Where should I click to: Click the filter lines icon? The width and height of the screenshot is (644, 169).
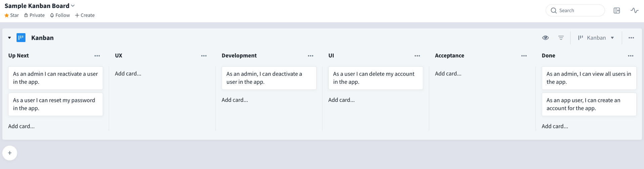tap(561, 38)
